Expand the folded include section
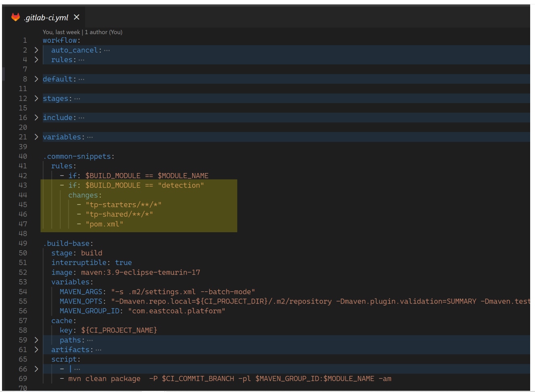This screenshot has width=535, height=392. coord(36,118)
